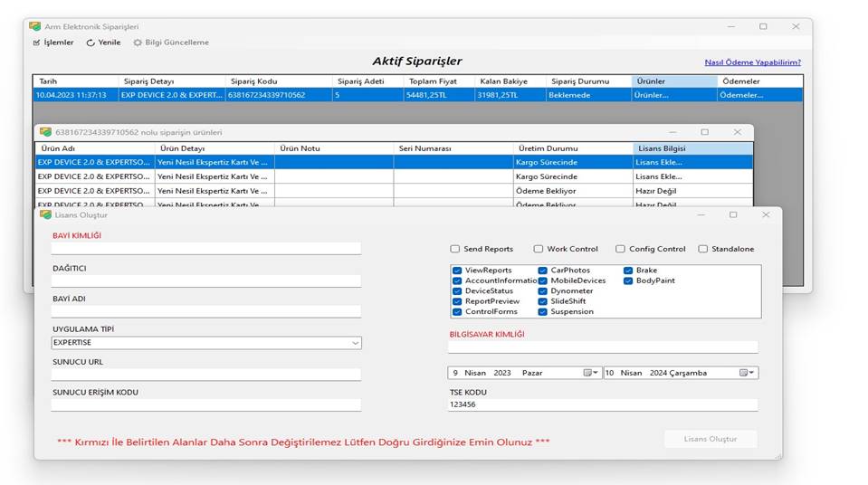Open the start date calendar picker
This screenshot has height=485, width=868.
(589, 373)
